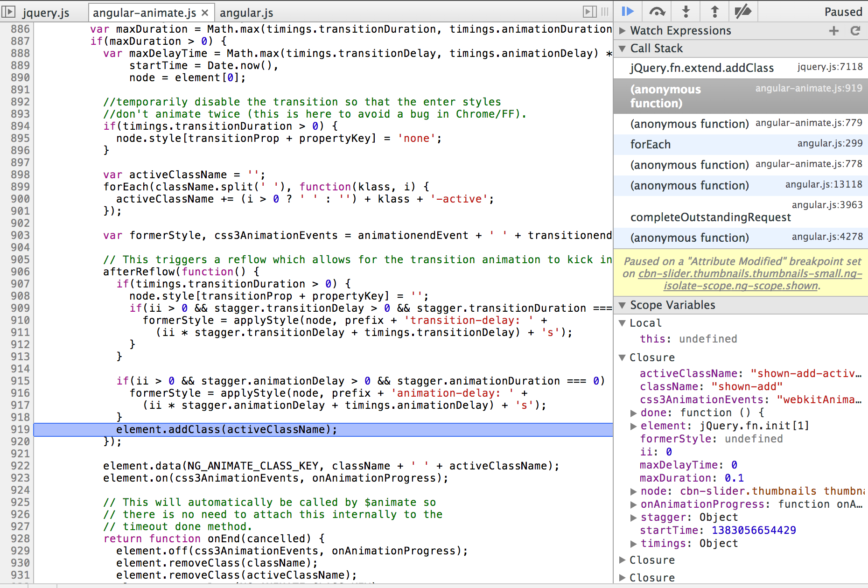Image resolution: width=868 pixels, height=588 pixels.
Task: Expand the done function variable
Action: pyautogui.click(x=633, y=413)
